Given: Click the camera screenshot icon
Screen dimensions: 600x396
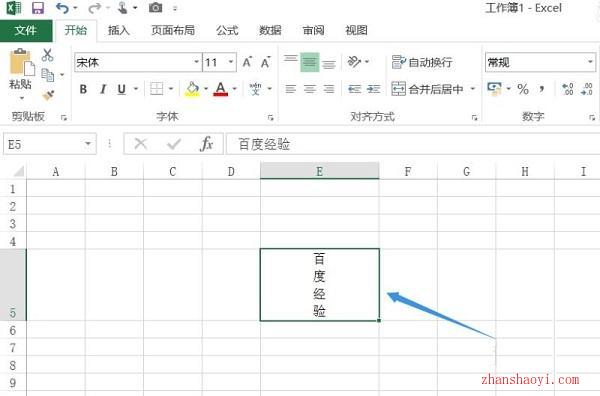Looking at the screenshot, I should tap(155, 7).
